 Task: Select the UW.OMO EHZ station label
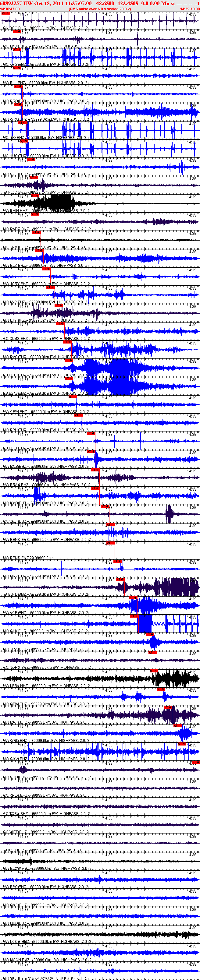[x=46, y=905]
